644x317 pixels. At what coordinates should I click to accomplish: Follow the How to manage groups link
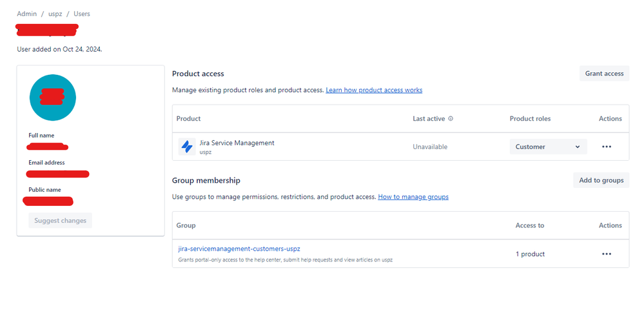[x=413, y=197]
